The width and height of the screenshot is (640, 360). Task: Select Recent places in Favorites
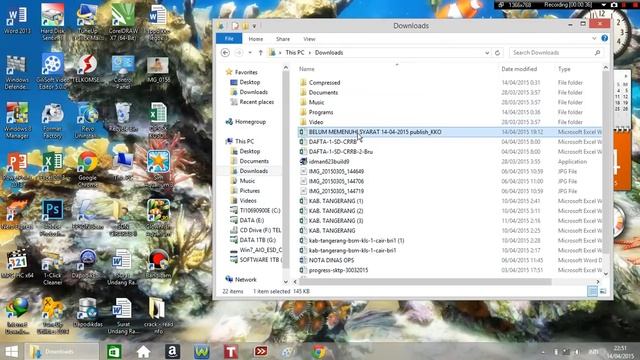click(256, 102)
